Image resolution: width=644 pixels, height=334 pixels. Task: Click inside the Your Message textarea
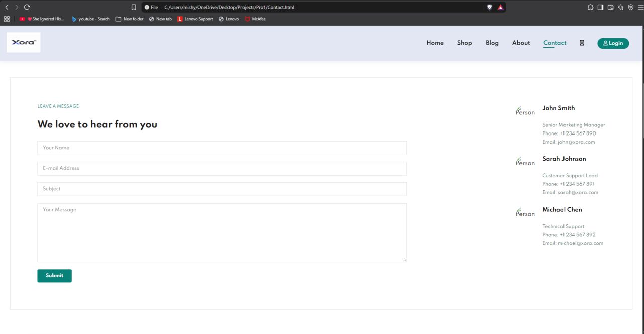point(222,233)
